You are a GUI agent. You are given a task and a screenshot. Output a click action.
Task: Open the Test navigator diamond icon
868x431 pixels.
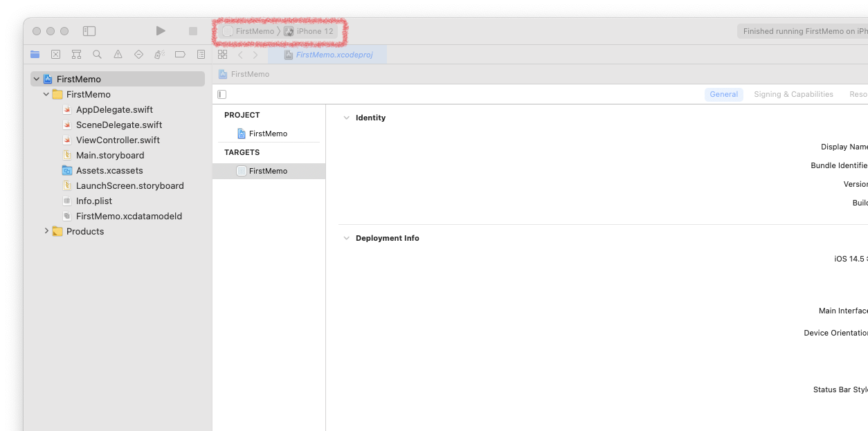coord(138,55)
